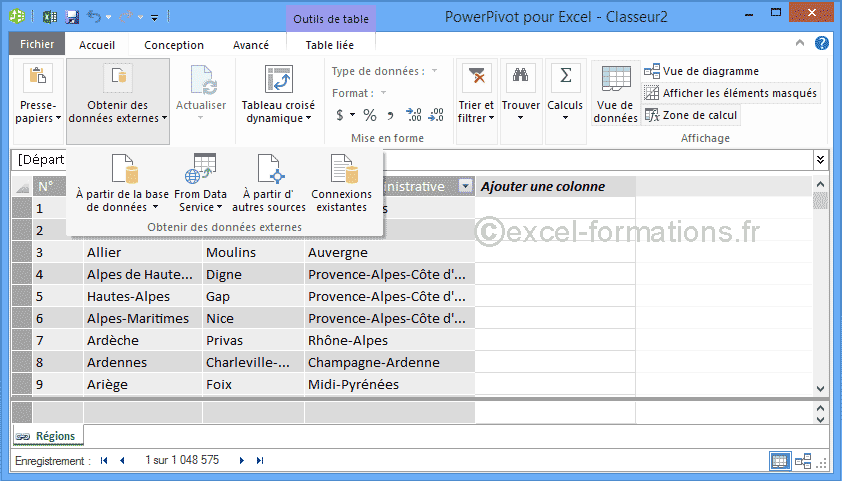Apply percent format
Screen dimensions: 842x481
[369, 115]
